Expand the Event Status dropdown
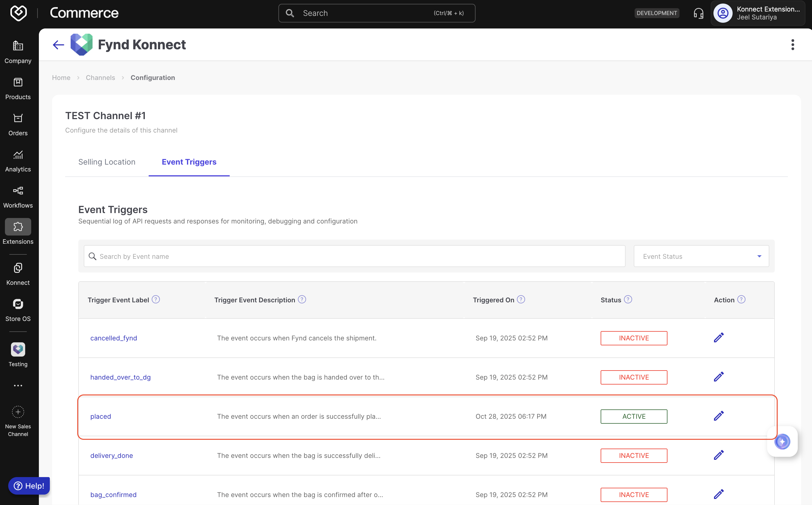The width and height of the screenshot is (812, 505). click(701, 256)
